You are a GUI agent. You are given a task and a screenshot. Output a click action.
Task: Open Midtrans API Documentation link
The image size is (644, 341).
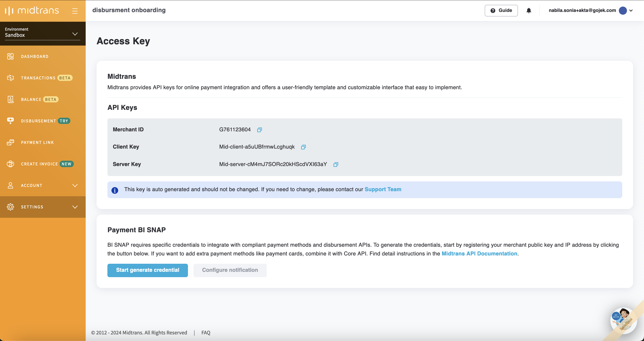479,253
